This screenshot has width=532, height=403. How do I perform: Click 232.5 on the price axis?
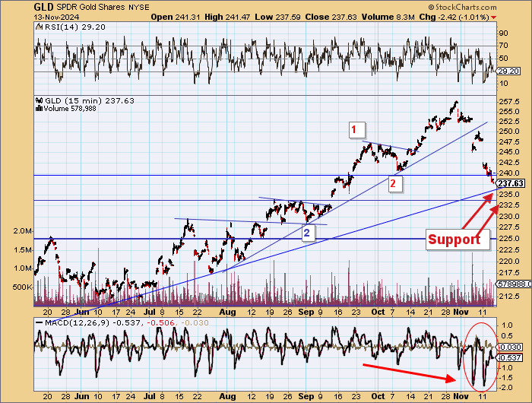pyautogui.click(x=509, y=205)
